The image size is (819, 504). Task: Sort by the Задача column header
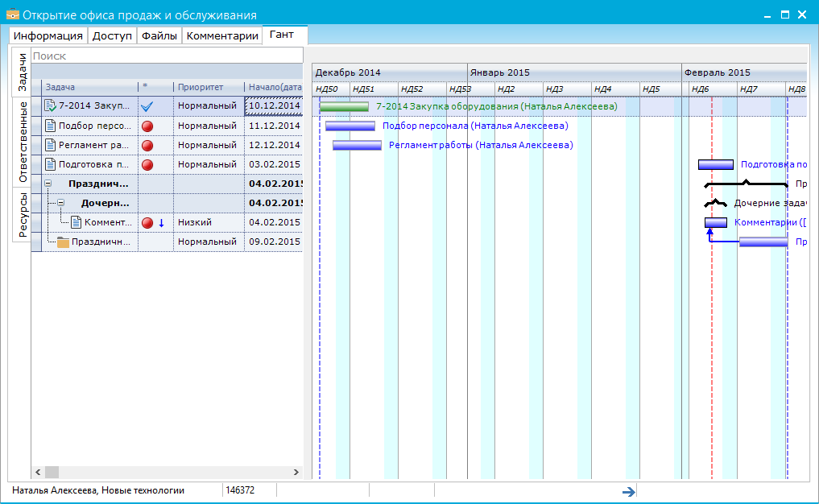click(x=90, y=87)
